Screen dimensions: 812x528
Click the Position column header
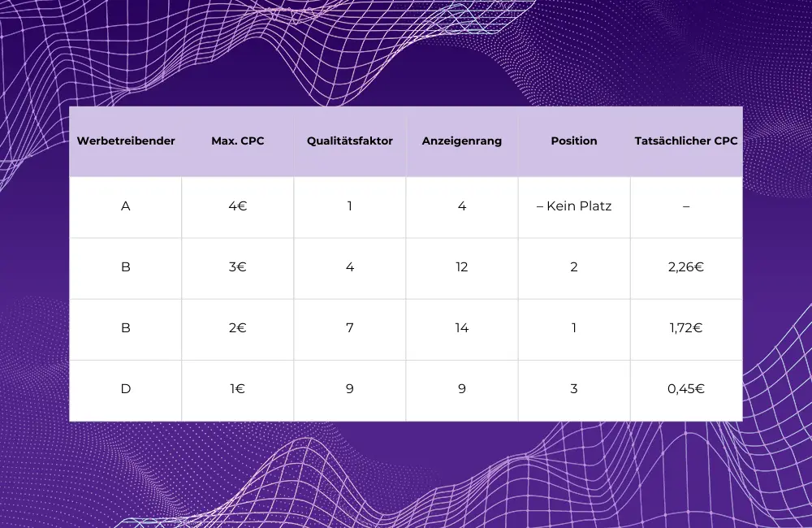click(x=574, y=141)
